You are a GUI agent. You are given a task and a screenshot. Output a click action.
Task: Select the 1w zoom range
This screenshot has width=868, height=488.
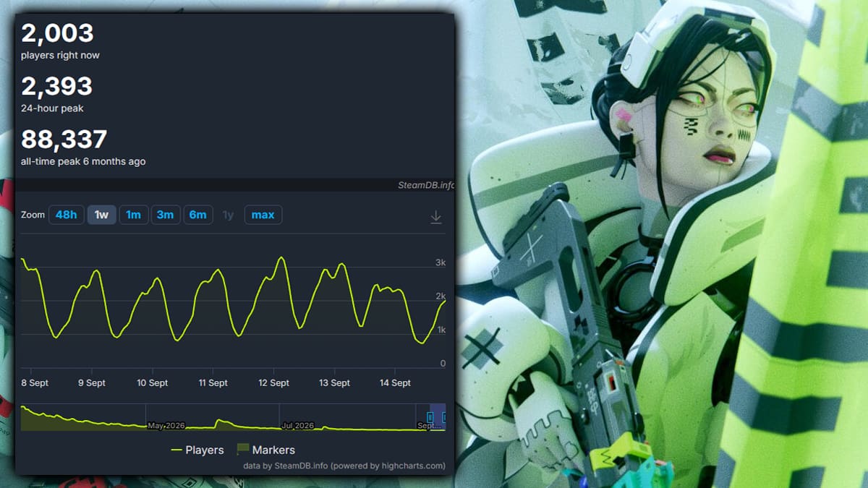pos(102,215)
